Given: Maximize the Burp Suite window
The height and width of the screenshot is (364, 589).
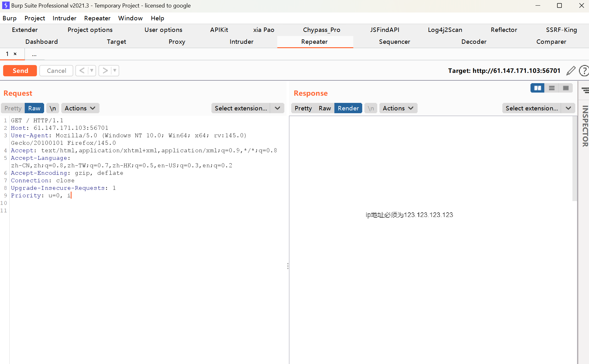Looking at the screenshot, I should pos(560,6).
